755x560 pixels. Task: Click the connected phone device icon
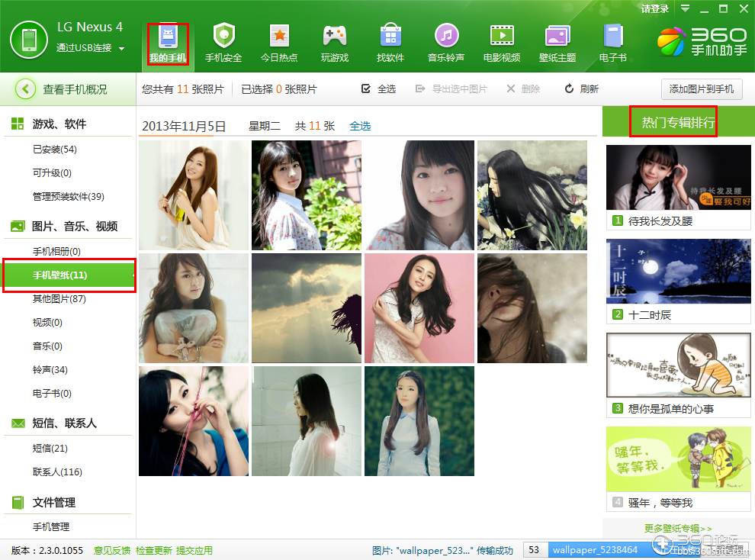tap(29, 40)
